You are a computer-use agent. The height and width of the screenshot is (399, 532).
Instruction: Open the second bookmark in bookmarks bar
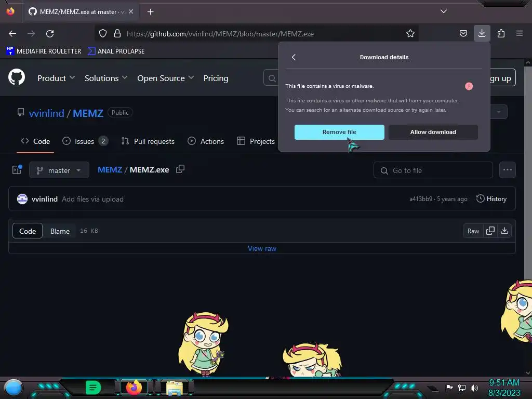tap(116, 51)
